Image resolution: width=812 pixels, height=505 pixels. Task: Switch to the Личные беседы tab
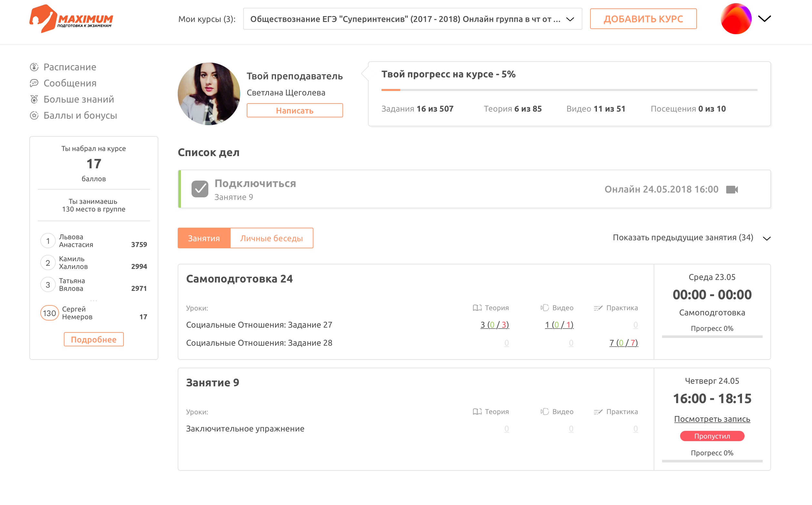point(271,238)
